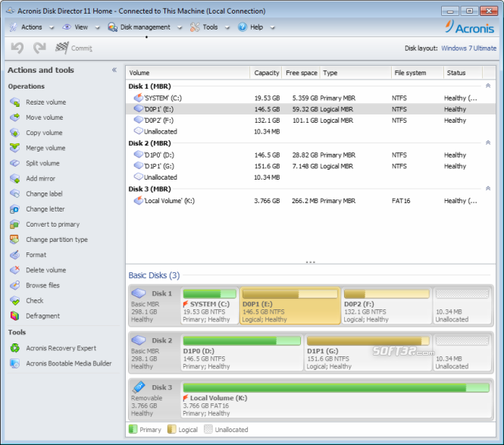The height and width of the screenshot is (445, 504).
Task: Open the View menu
Action: [x=81, y=27]
